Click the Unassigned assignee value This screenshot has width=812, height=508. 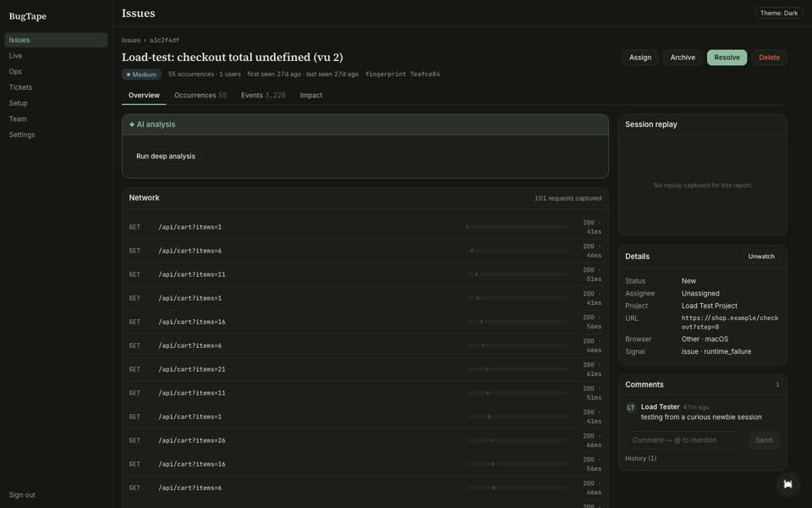(x=700, y=294)
